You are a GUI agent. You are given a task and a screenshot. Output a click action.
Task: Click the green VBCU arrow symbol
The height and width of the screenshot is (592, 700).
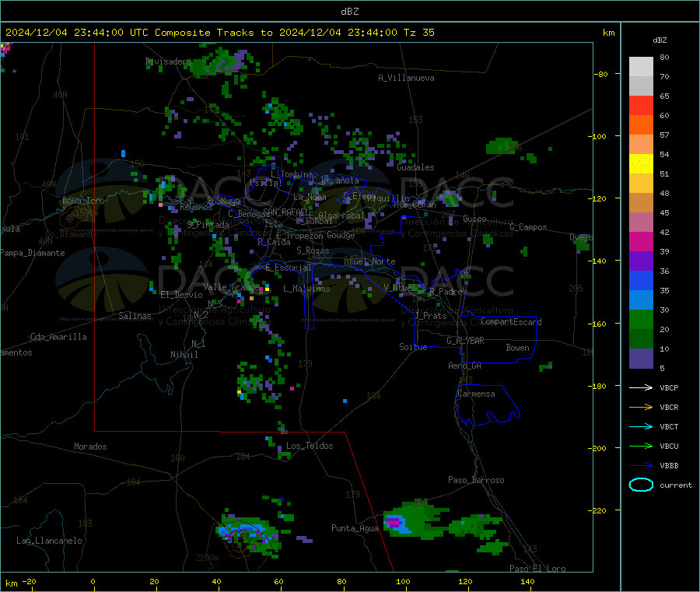coord(641,446)
